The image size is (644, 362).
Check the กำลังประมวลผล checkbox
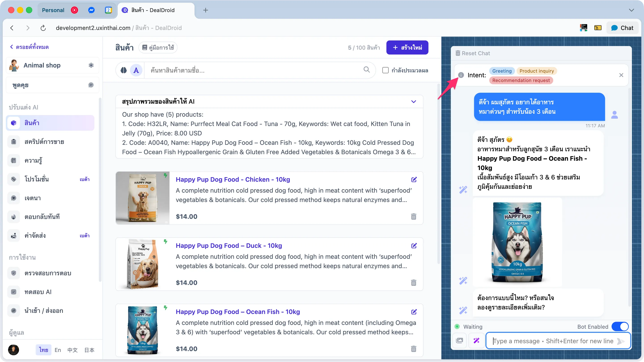tap(385, 70)
